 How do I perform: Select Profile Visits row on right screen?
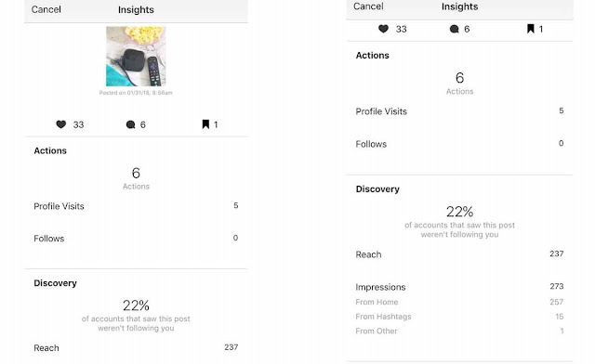459,111
